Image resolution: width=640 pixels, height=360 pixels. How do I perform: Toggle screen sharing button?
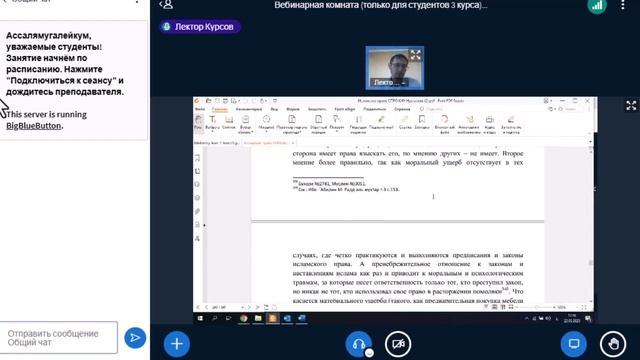573,344
